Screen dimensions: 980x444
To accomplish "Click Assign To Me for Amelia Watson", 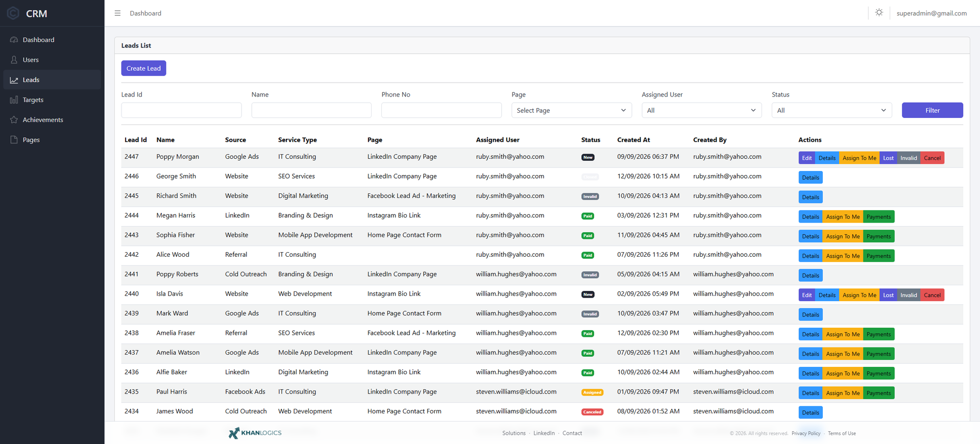I will point(843,354).
